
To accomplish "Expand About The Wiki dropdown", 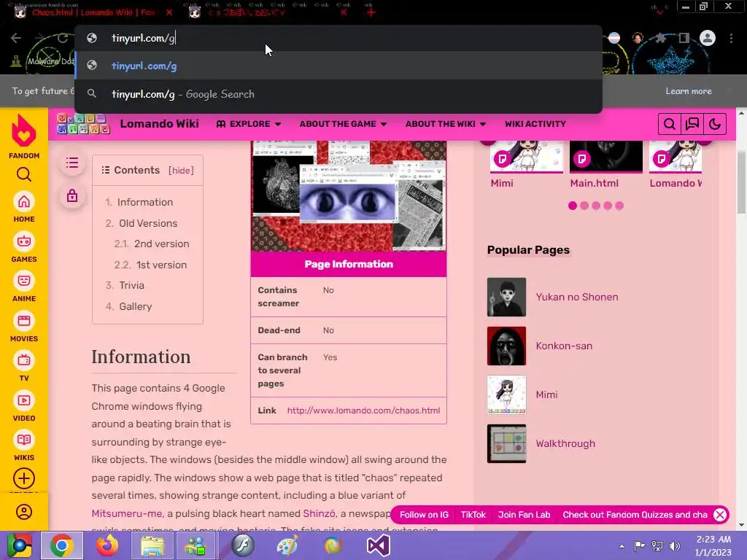I will point(446,124).
